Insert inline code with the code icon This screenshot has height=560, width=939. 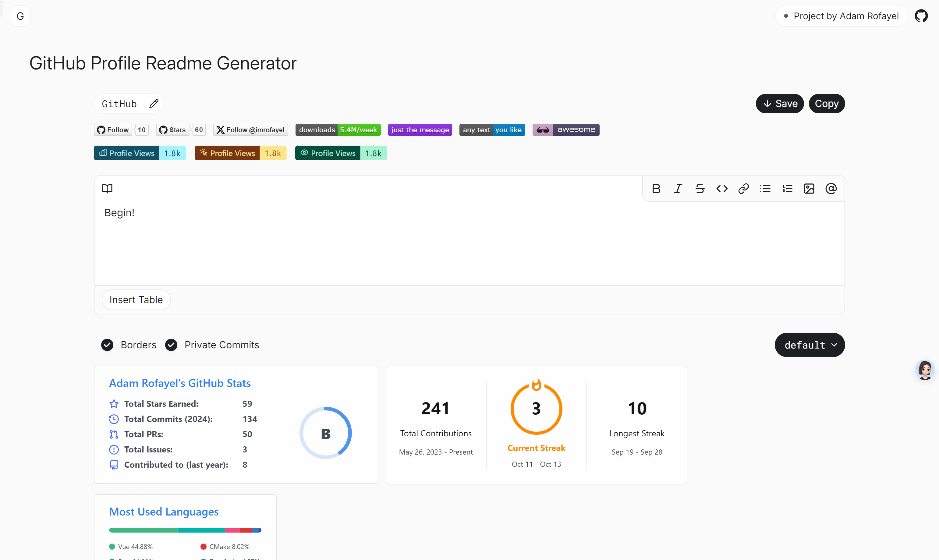click(x=722, y=189)
